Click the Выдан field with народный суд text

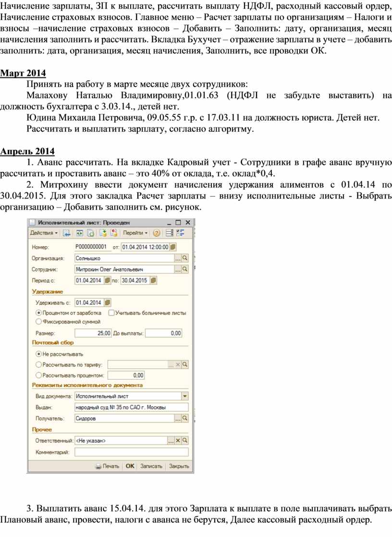coord(132,408)
